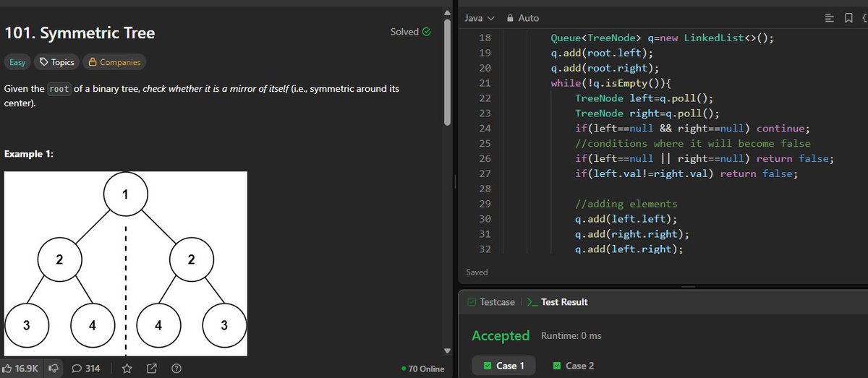Click the 'q.add(root.left);' code line
The image size is (868, 378).
point(602,53)
